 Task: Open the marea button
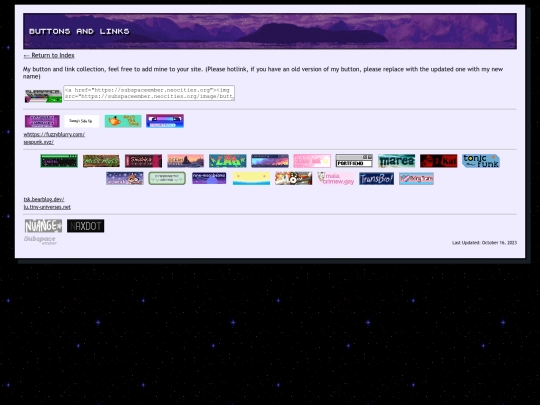click(396, 161)
